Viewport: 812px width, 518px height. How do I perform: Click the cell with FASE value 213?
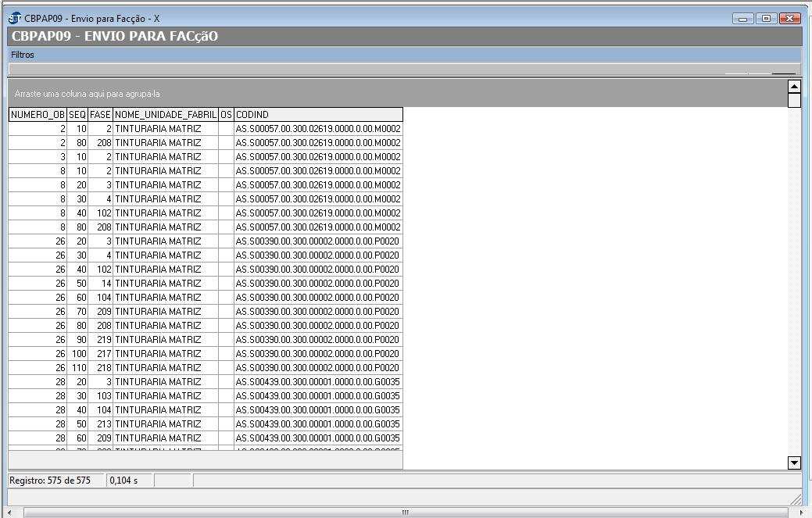[101, 424]
